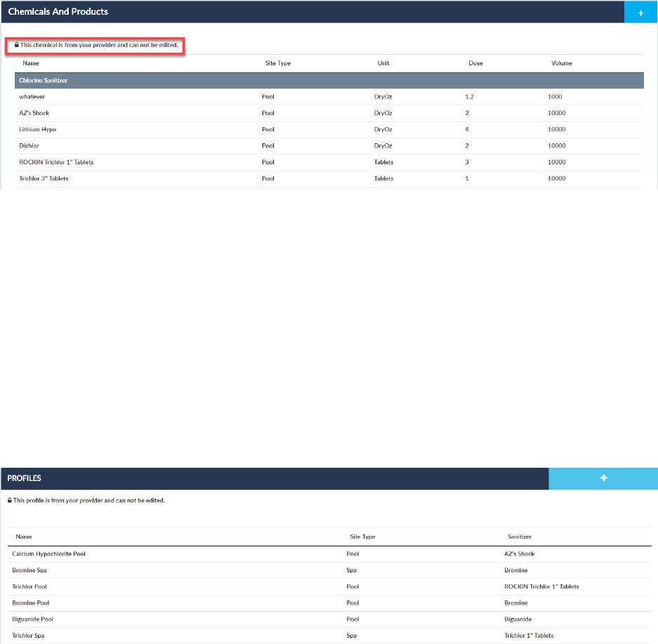Click ROCKIN Trichlor 1" Tablets sanitizer in profiles

pos(541,586)
